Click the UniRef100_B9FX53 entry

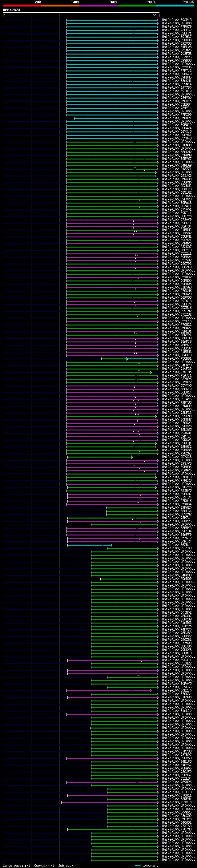pos(176,759)
